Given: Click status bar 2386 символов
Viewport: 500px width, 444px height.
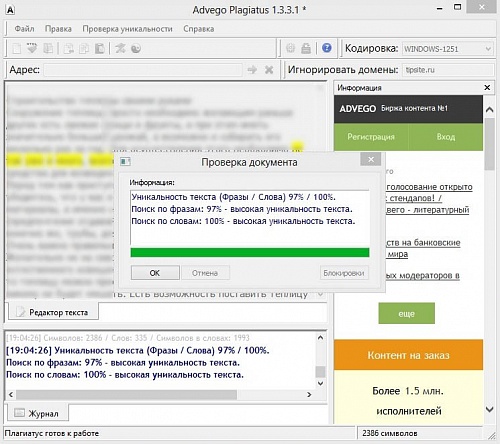Looking at the screenshot, I should (390, 433).
